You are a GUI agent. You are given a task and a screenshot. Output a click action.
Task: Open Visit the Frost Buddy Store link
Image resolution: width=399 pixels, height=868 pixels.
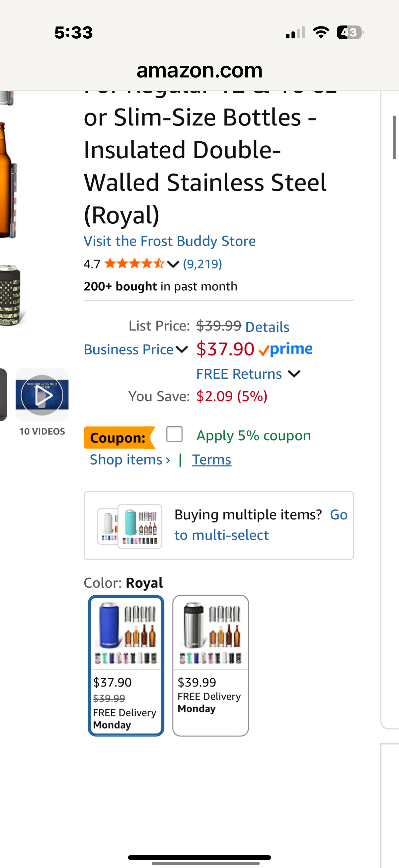(x=170, y=241)
